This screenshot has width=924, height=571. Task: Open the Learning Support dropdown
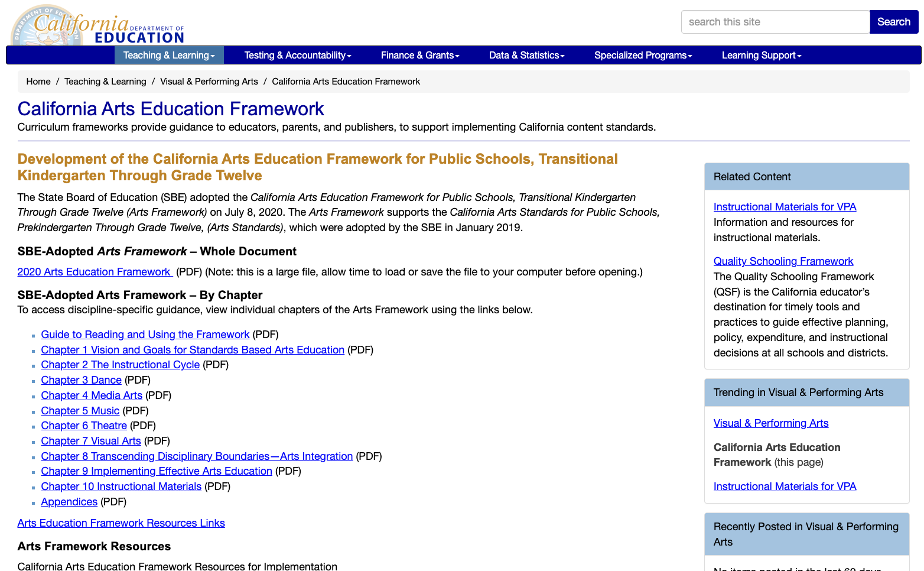tap(762, 55)
